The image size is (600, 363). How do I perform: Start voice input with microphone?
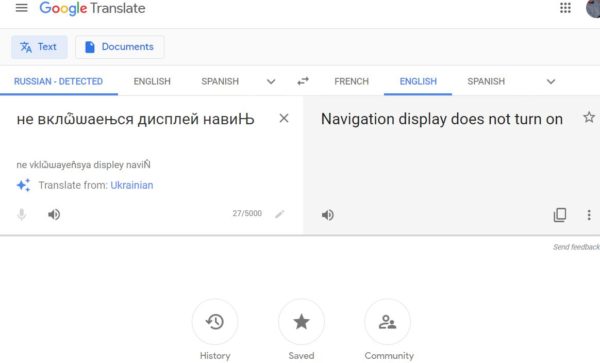pyautogui.click(x=21, y=215)
